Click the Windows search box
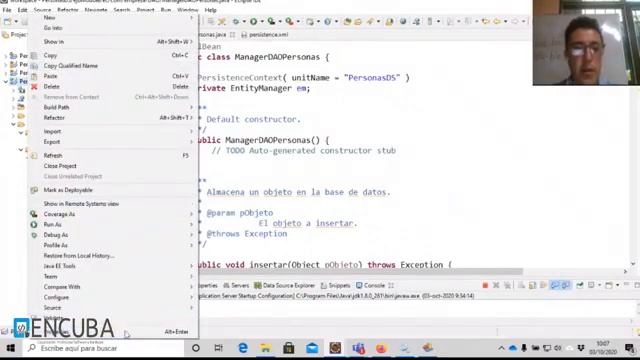 tap(104, 348)
